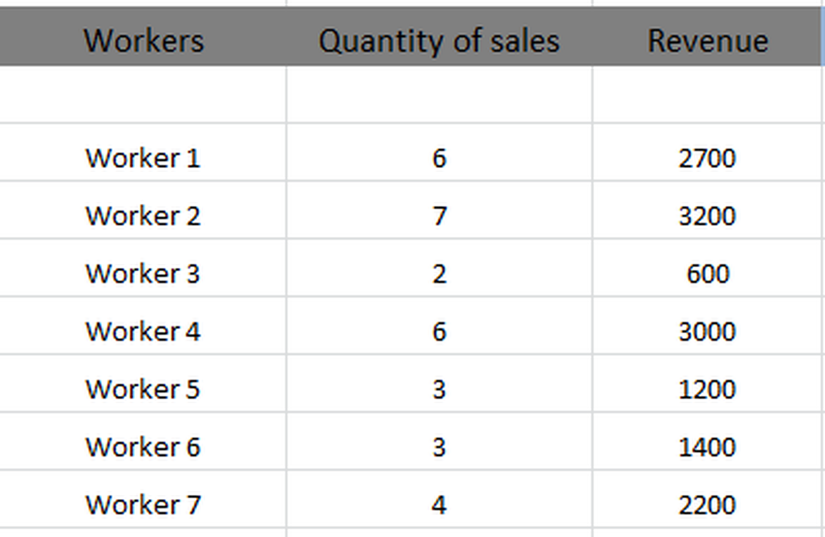Click Worker 3's quantity cell showing 2
825x537 pixels.
click(x=439, y=274)
